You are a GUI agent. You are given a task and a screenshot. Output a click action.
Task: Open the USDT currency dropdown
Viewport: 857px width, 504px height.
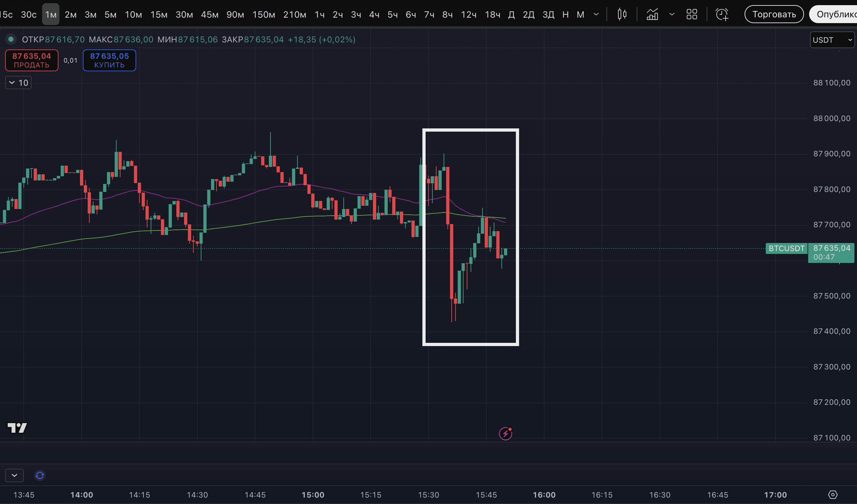(832, 40)
